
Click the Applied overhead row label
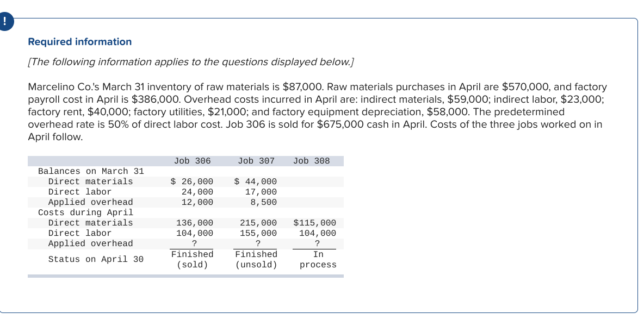point(91,243)
